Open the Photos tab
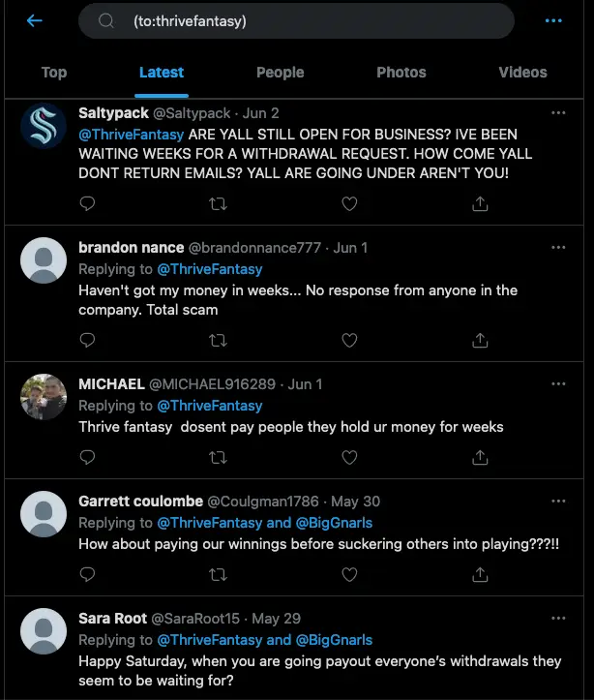 401,73
